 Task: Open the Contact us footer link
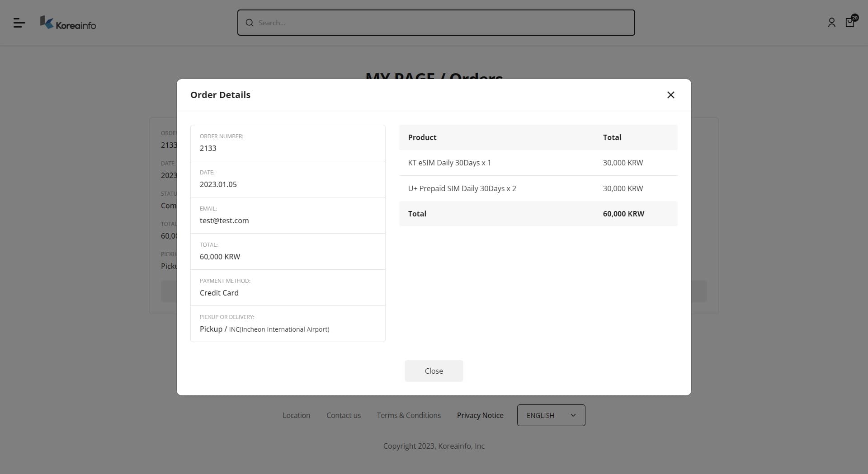pyautogui.click(x=344, y=415)
